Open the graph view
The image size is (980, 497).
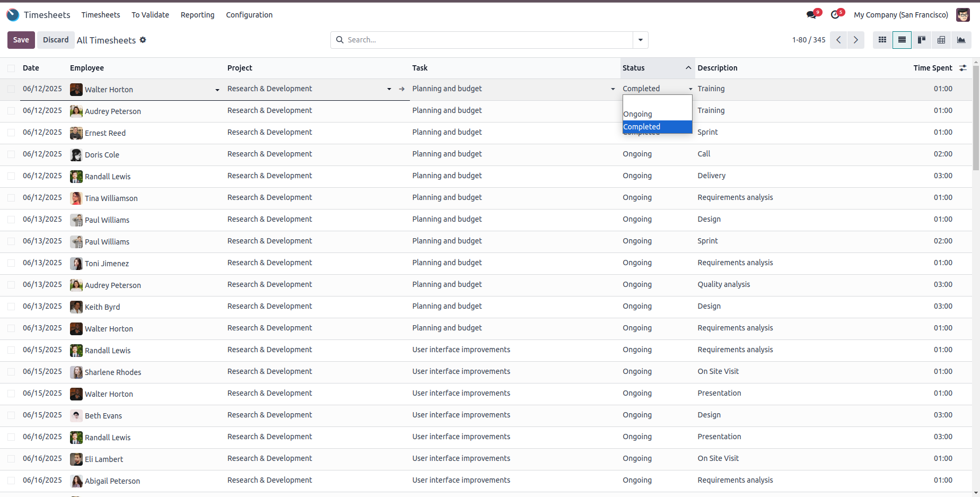coord(961,40)
